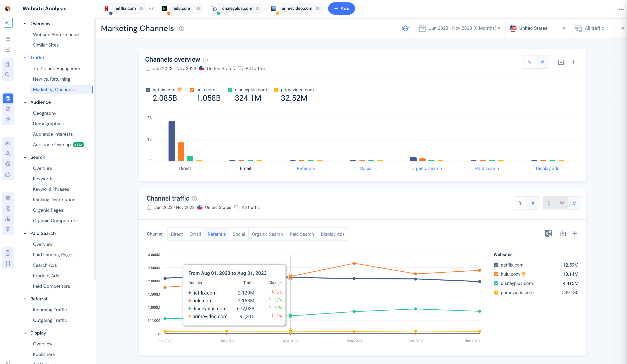The height and width of the screenshot is (364, 627).
Task: Open Audience Overlap beta page
Action: click(59, 145)
